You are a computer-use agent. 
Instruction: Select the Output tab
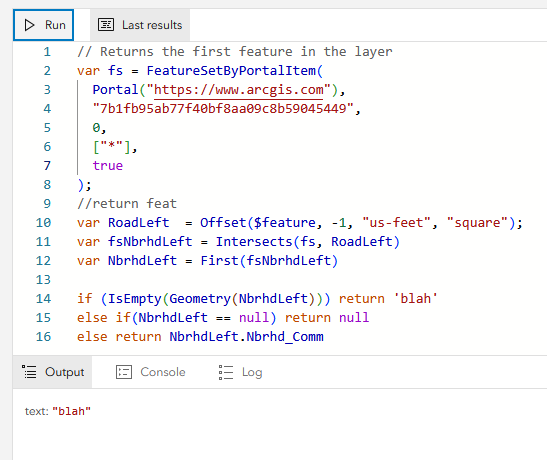(53, 372)
